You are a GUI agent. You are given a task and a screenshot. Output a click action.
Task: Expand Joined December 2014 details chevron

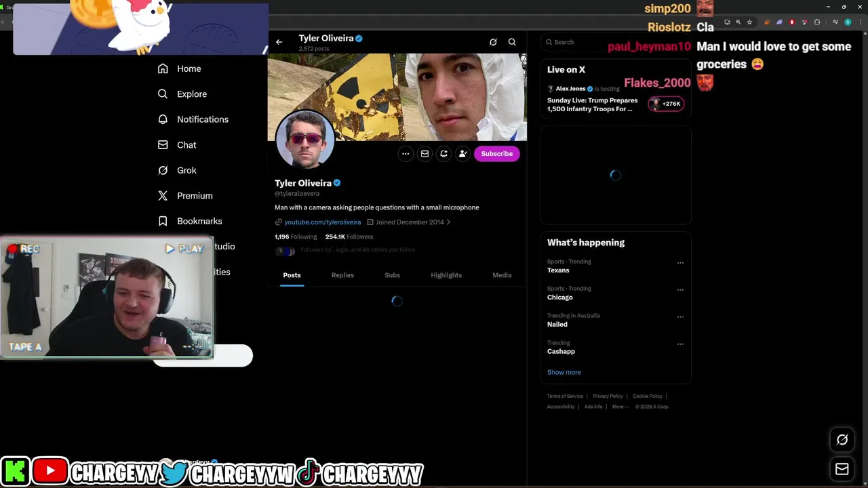448,222
